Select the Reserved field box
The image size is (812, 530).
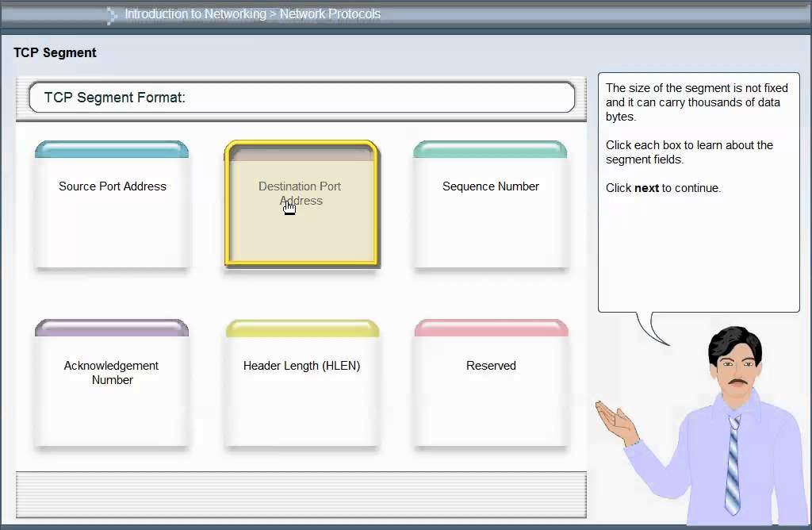point(491,383)
